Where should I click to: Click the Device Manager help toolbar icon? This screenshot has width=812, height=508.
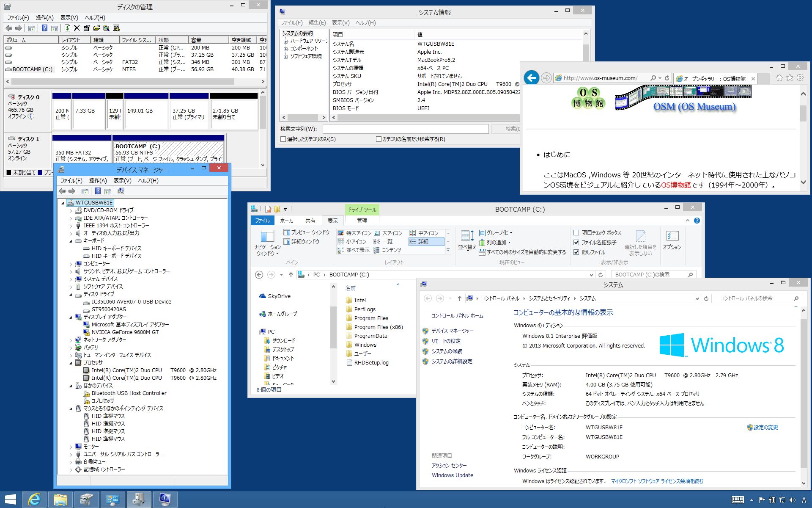[x=98, y=191]
